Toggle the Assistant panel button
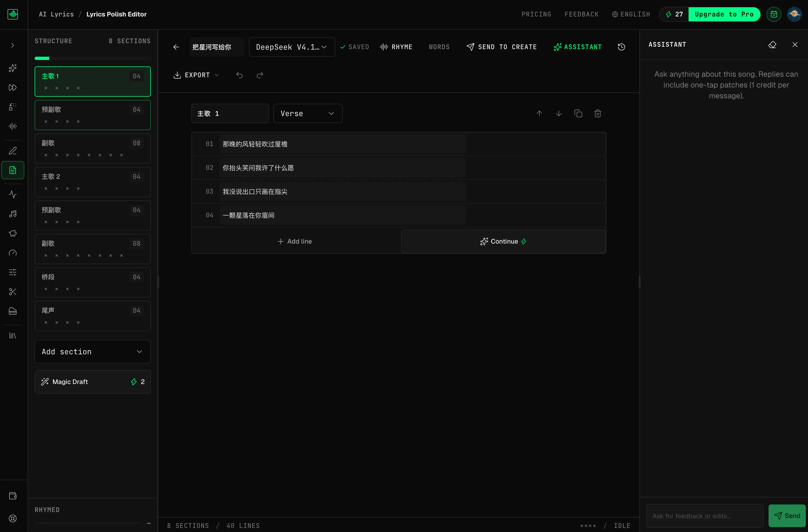The height and width of the screenshot is (532, 808). pyautogui.click(x=577, y=47)
